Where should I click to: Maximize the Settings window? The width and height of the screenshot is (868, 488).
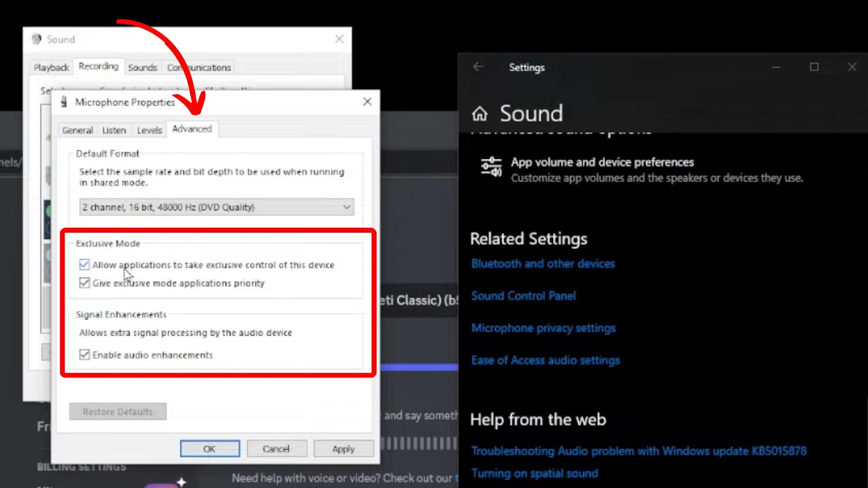pos(814,67)
